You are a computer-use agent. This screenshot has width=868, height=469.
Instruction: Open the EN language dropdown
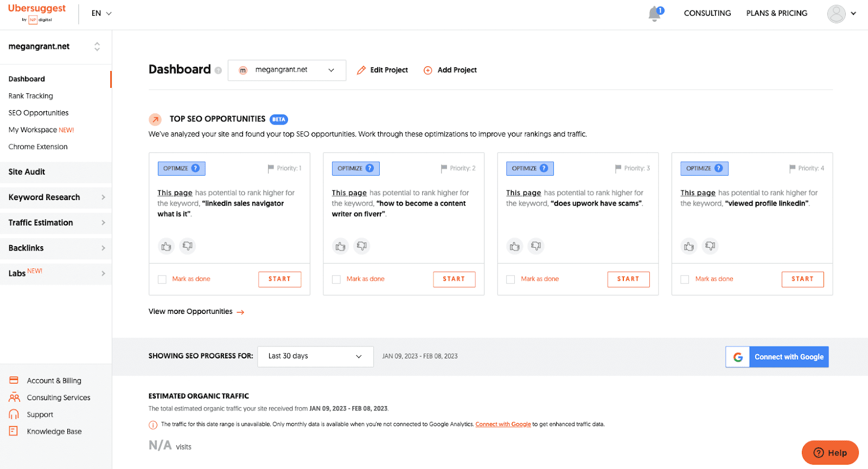(x=101, y=13)
